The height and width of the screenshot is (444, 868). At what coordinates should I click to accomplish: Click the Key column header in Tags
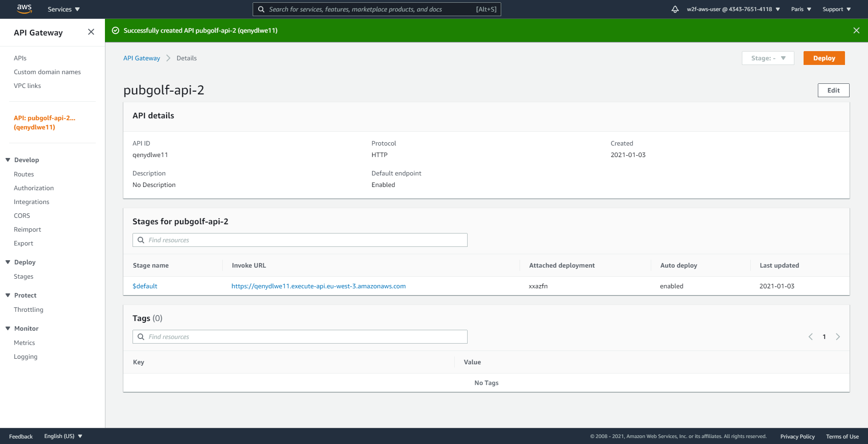(139, 362)
